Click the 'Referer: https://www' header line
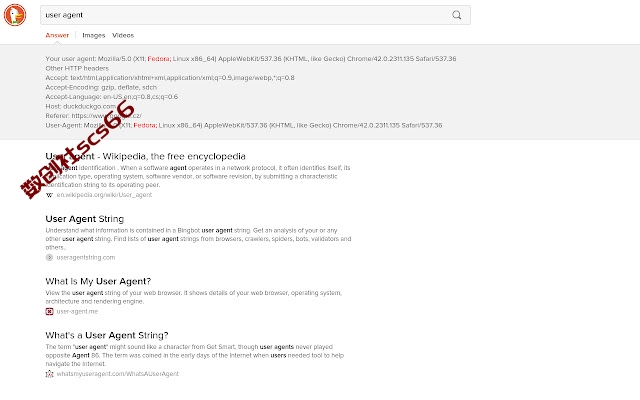The height and width of the screenshot is (400, 640). point(93,116)
